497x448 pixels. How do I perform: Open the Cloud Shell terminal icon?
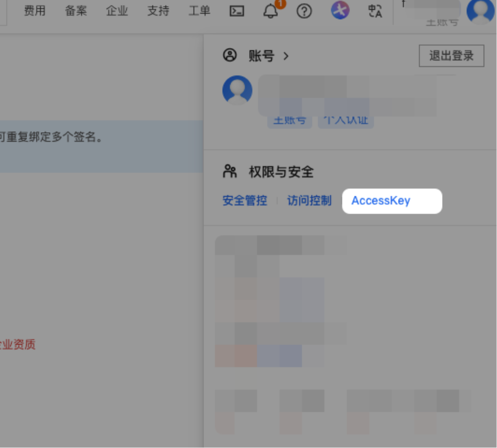pos(236,11)
